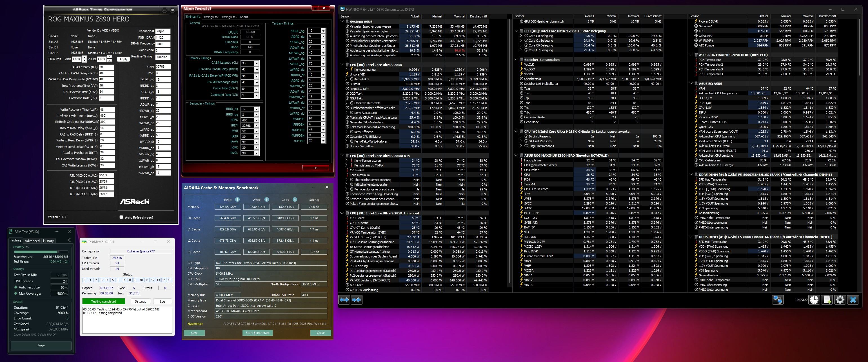Enable Auto Refresh checkbox in Timing Configurator
This screenshot has width=868, height=362.
121,217
